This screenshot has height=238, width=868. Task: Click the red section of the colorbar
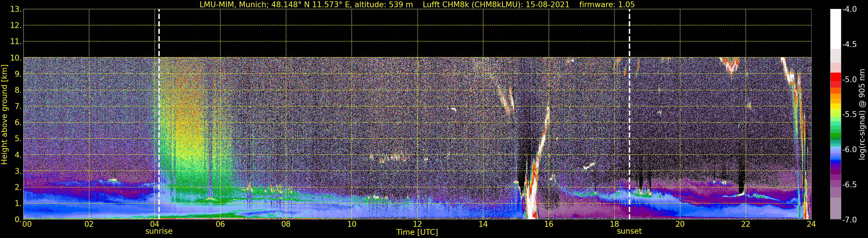[835, 80]
